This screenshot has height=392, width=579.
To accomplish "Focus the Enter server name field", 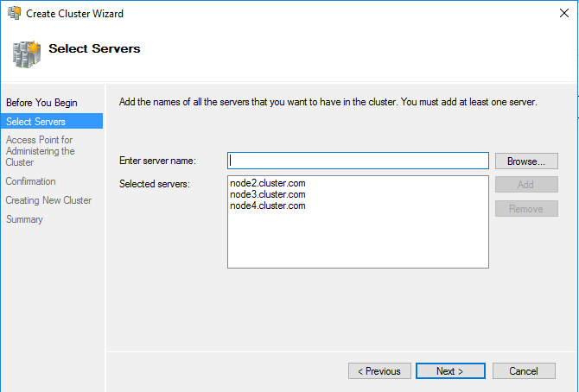I will (358, 161).
